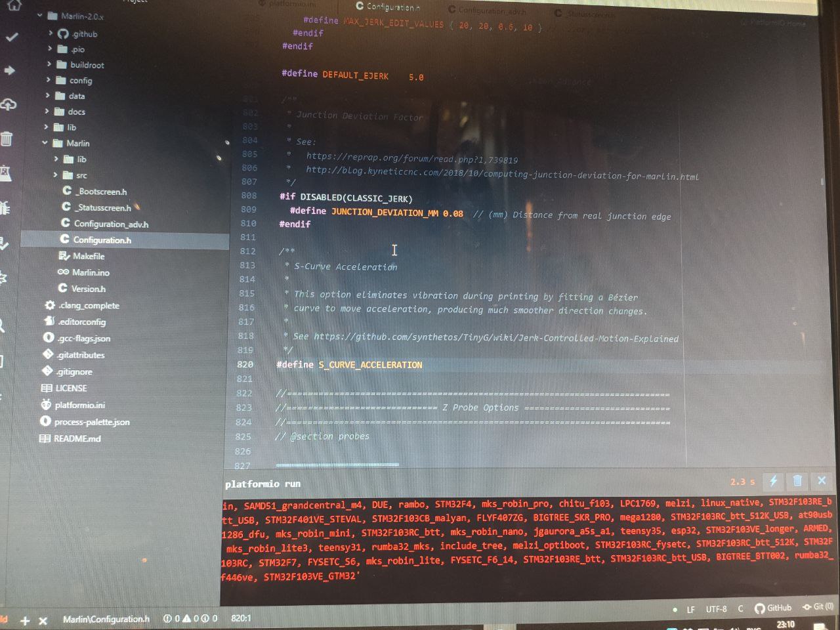Image resolution: width=840 pixels, height=630 pixels.
Task: Change the C grammar selector
Action: (x=740, y=609)
